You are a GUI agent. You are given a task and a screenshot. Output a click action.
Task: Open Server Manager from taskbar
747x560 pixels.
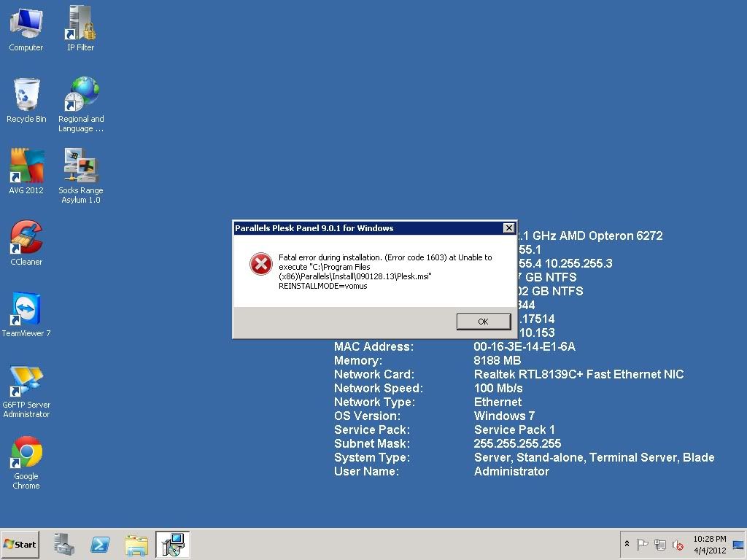coord(64,544)
